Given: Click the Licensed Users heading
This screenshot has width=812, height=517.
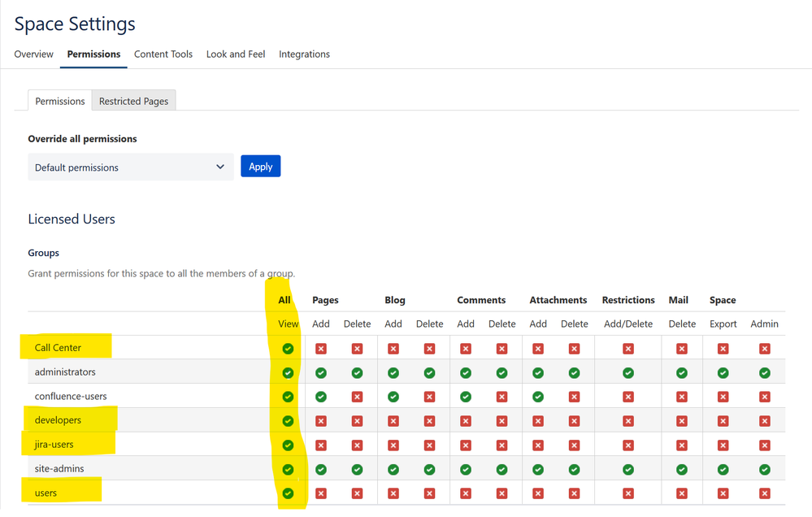Looking at the screenshot, I should (x=72, y=219).
